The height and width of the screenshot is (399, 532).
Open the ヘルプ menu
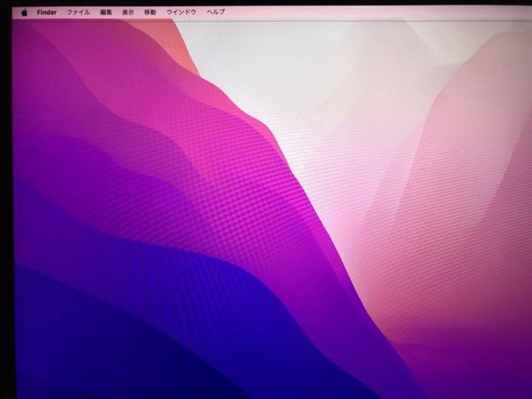(216, 12)
